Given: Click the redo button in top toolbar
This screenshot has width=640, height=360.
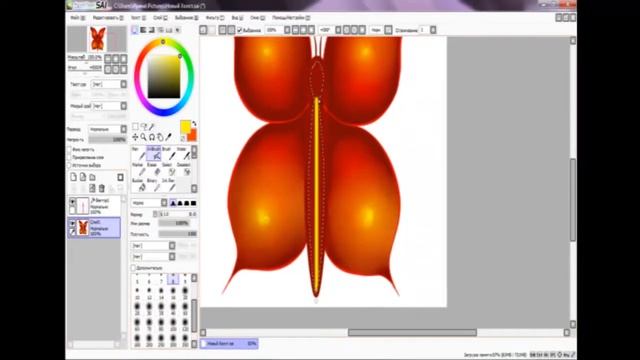Looking at the screenshot, I should [212, 30].
